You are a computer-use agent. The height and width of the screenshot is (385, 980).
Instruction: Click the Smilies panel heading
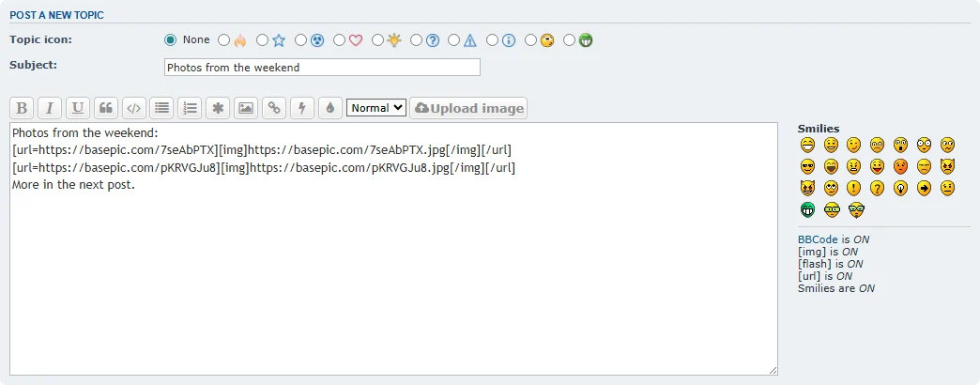pyautogui.click(x=819, y=129)
